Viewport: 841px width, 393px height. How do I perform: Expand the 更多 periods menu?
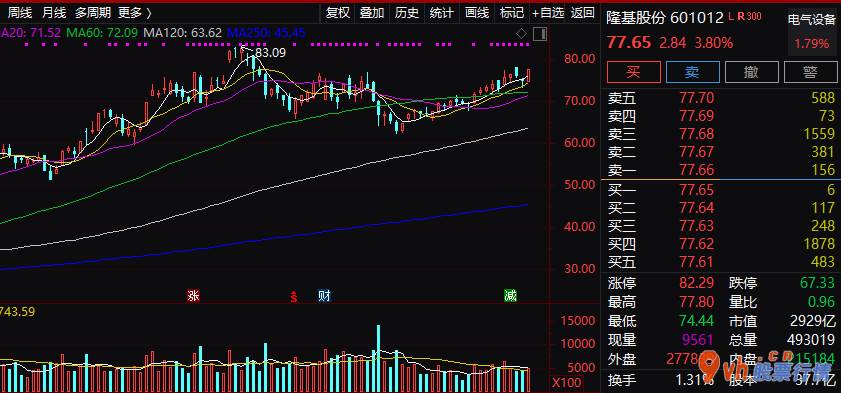135,12
